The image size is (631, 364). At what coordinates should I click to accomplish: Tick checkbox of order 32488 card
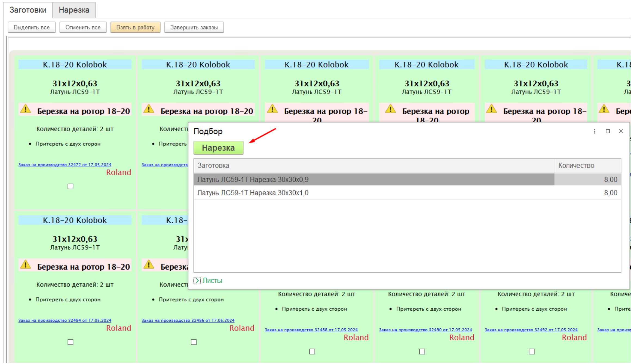coord(312,352)
